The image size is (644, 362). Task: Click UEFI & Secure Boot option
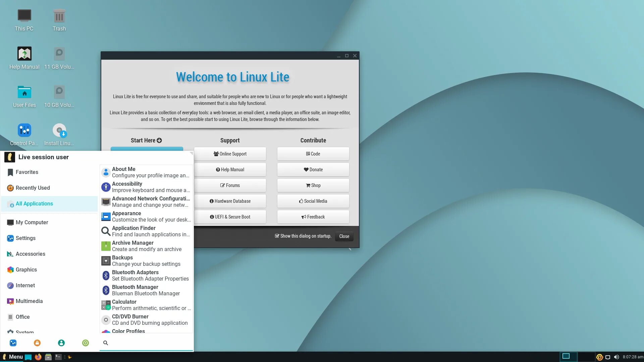pos(229,217)
